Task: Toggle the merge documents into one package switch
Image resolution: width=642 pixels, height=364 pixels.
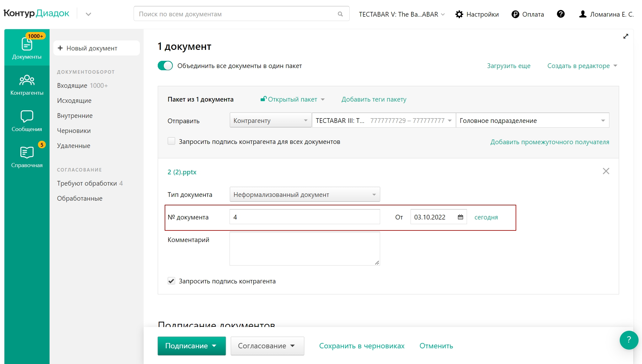Action: (165, 66)
